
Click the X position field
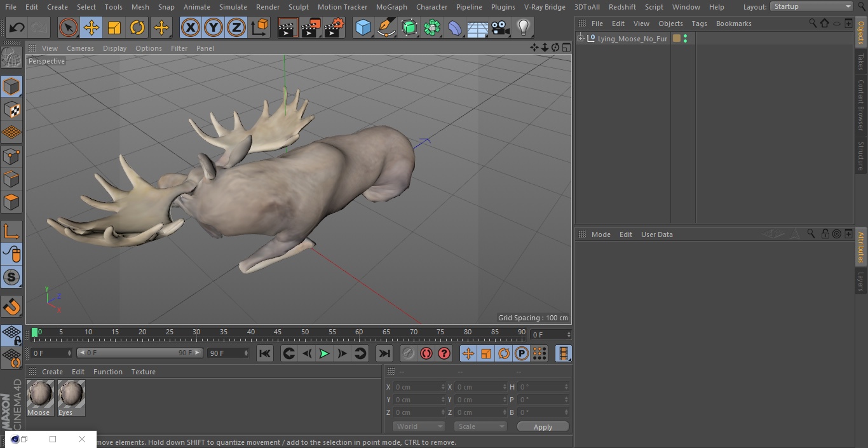[419, 387]
